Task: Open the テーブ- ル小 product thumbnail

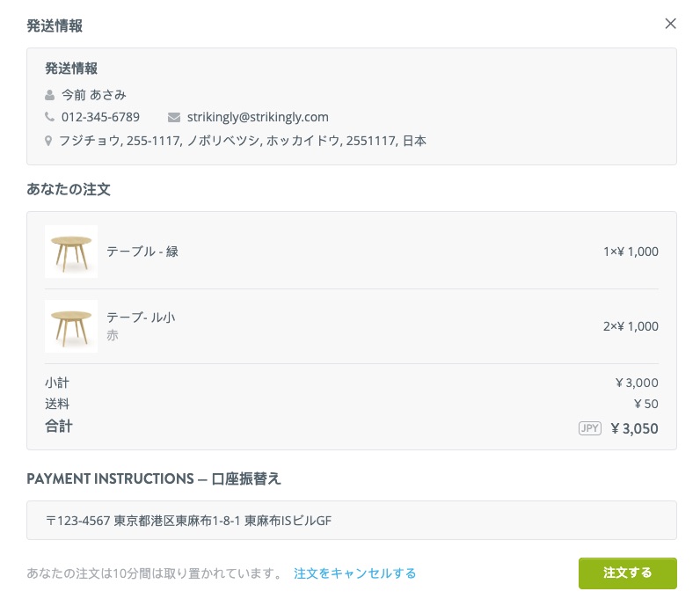Action: (71, 326)
